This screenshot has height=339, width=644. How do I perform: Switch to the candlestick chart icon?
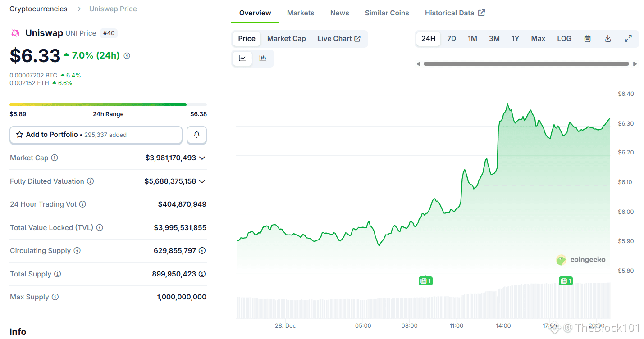263,58
